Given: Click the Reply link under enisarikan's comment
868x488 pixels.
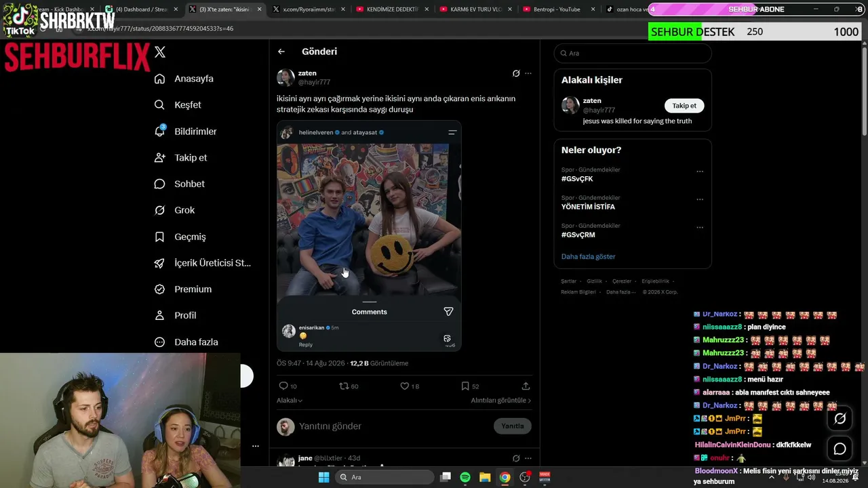Looking at the screenshot, I should pyautogui.click(x=306, y=345).
